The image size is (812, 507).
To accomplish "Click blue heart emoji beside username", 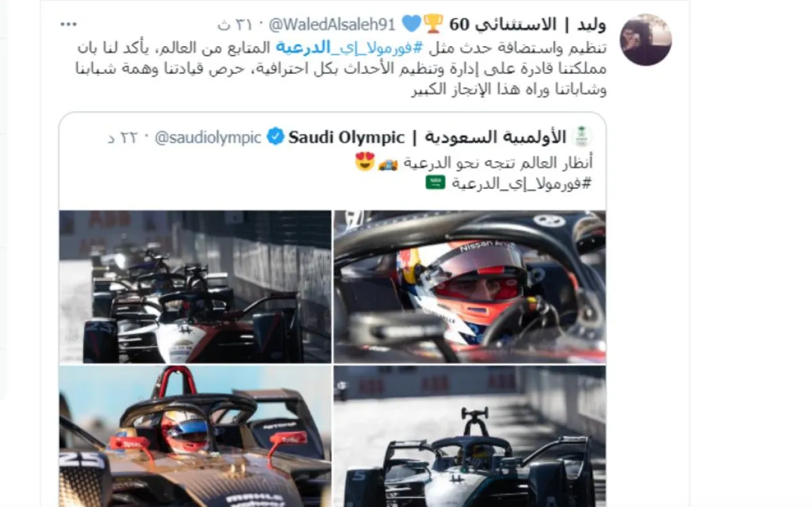I will coord(411,24).
